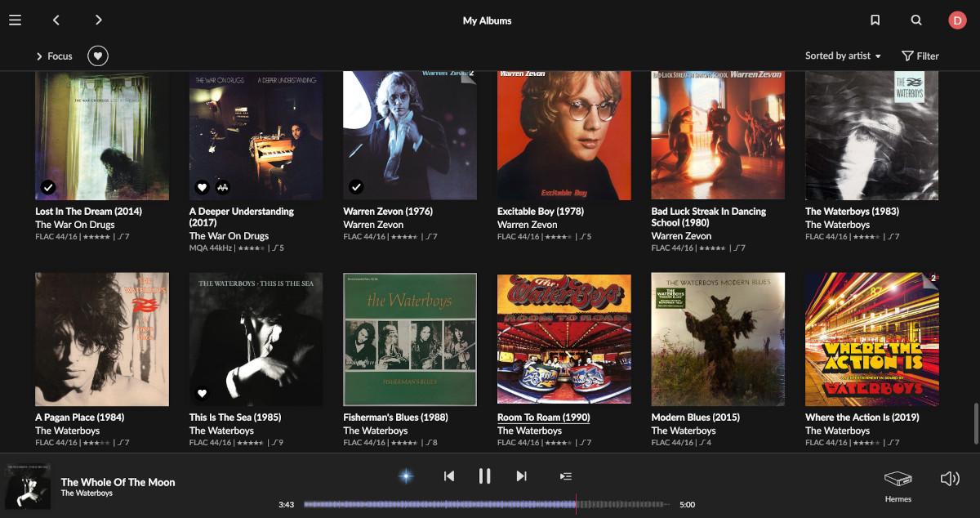Open Lost In The Dream (2014) album title
Viewport: 980px width, 518px height.
click(88, 211)
